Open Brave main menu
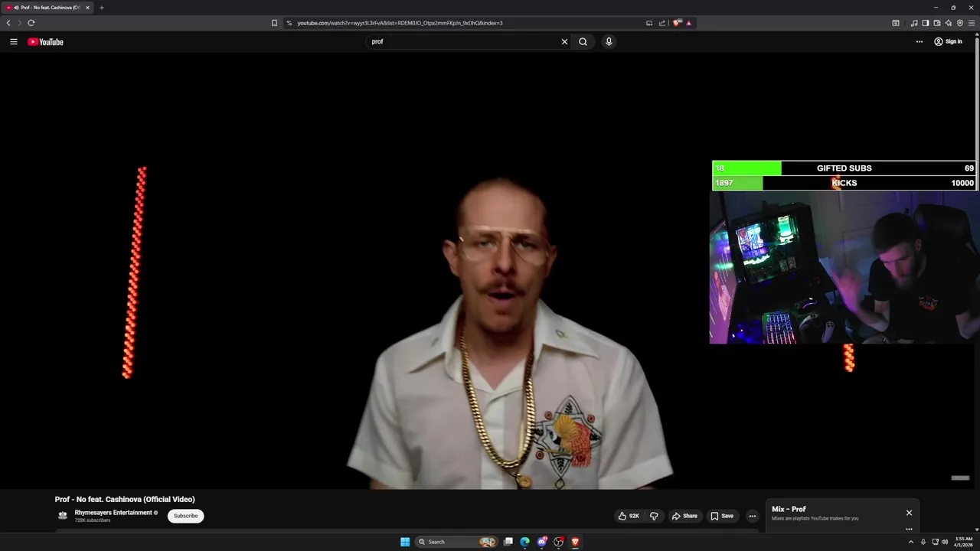Image resolution: width=980 pixels, height=551 pixels. point(972,23)
